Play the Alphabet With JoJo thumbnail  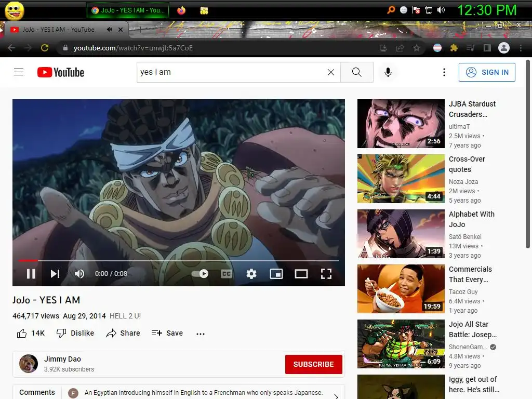(x=401, y=234)
